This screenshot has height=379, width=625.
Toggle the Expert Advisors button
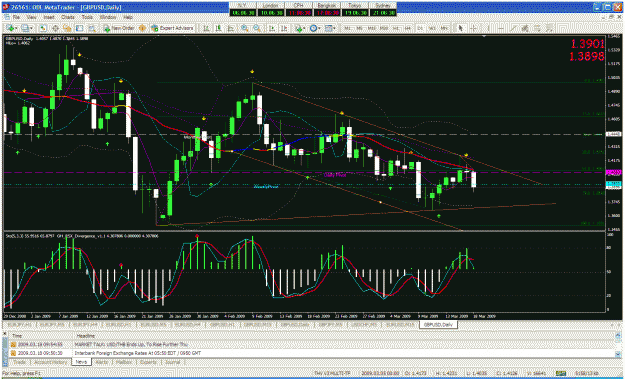click(x=173, y=28)
